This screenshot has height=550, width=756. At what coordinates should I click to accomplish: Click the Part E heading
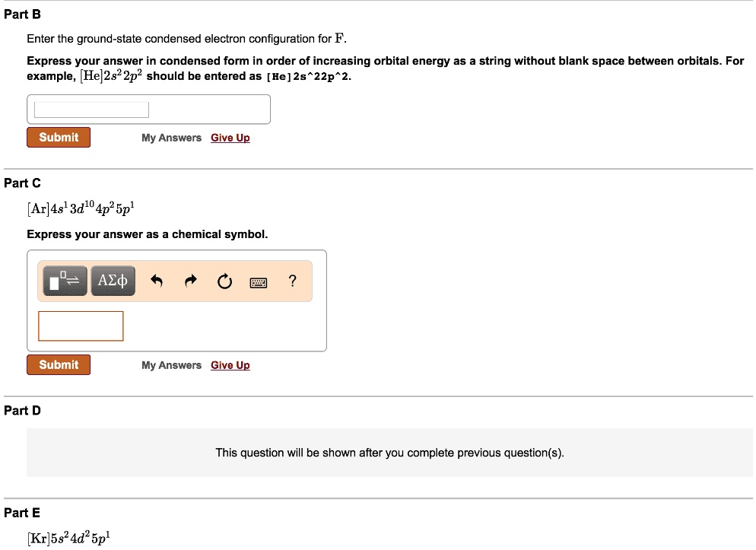click(x=23, y=513)
